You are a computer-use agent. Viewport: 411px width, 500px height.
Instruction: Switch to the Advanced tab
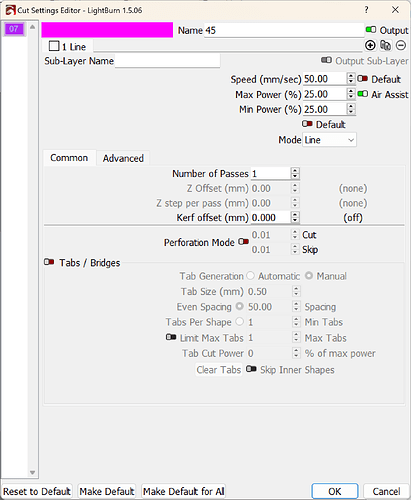123,158
